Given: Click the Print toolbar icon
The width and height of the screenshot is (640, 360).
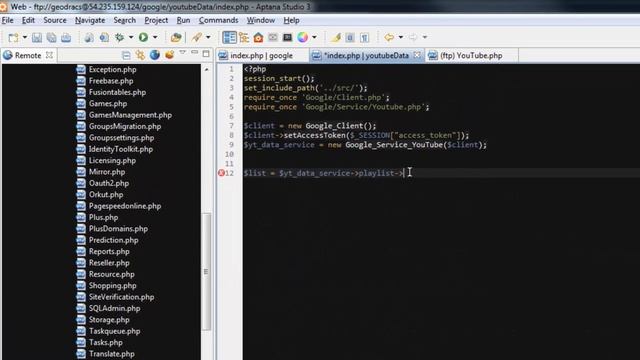Looking at the screenshot, I should (66, 38).
